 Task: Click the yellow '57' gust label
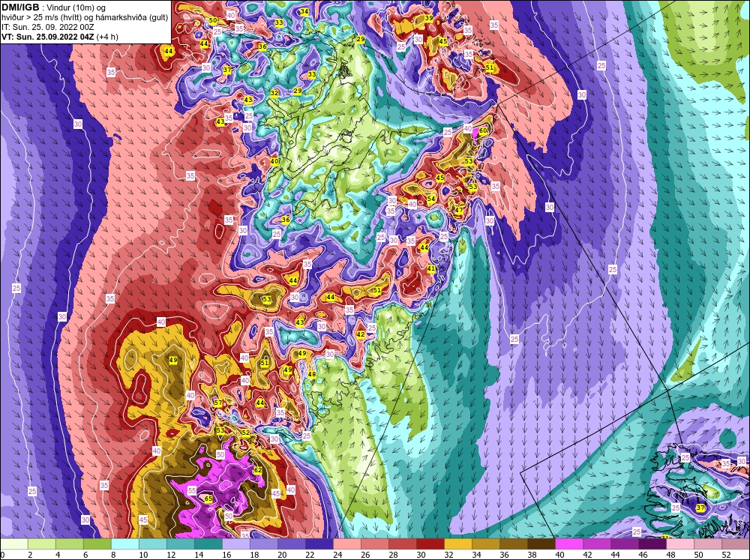218,403
